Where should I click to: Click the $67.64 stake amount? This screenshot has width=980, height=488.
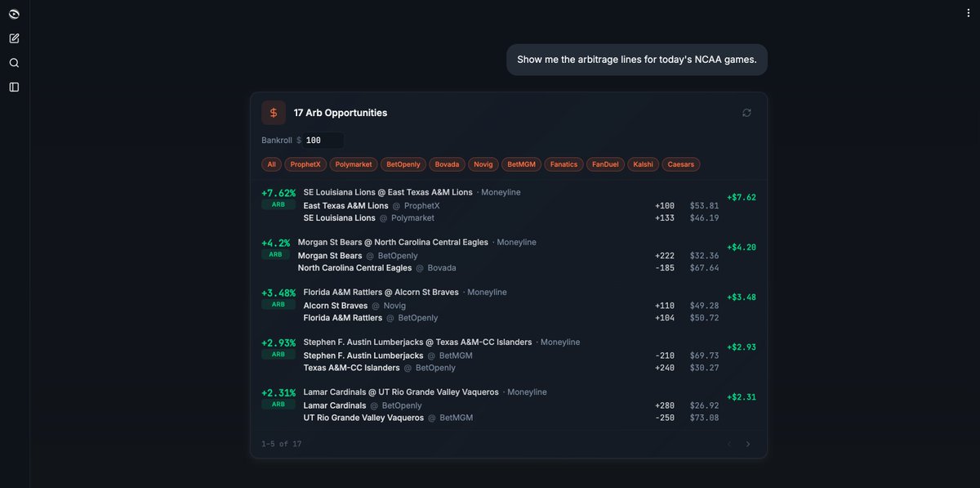click(704, 268)
